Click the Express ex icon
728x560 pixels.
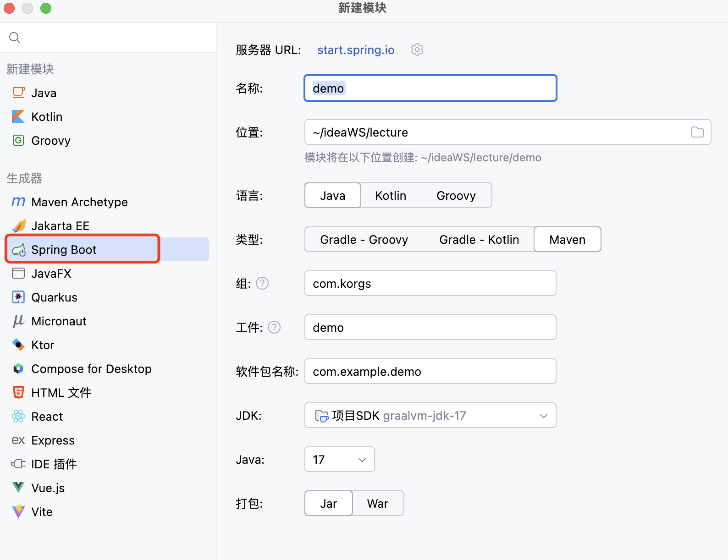coord(18,440)
